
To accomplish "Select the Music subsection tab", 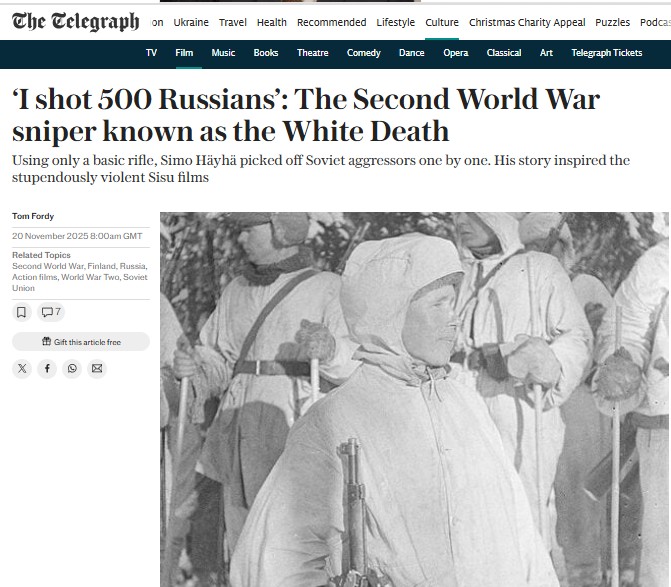I will (223, 53).
